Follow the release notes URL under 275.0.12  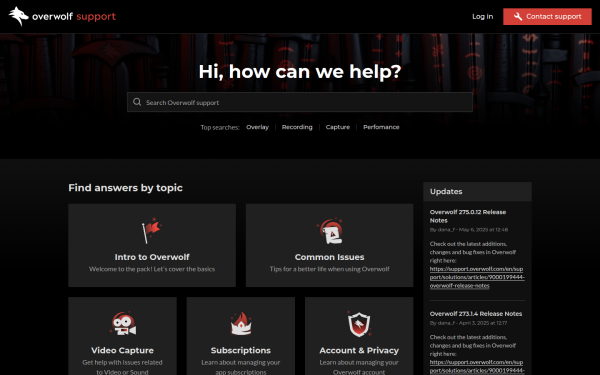(x=477, y=277)
